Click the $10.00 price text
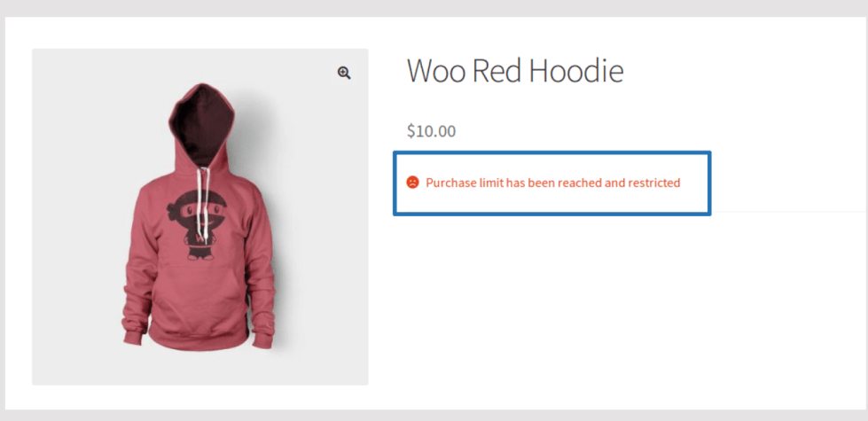Image resolution: width=868 pixels, height=421 pixels. [x=431, y=131]
